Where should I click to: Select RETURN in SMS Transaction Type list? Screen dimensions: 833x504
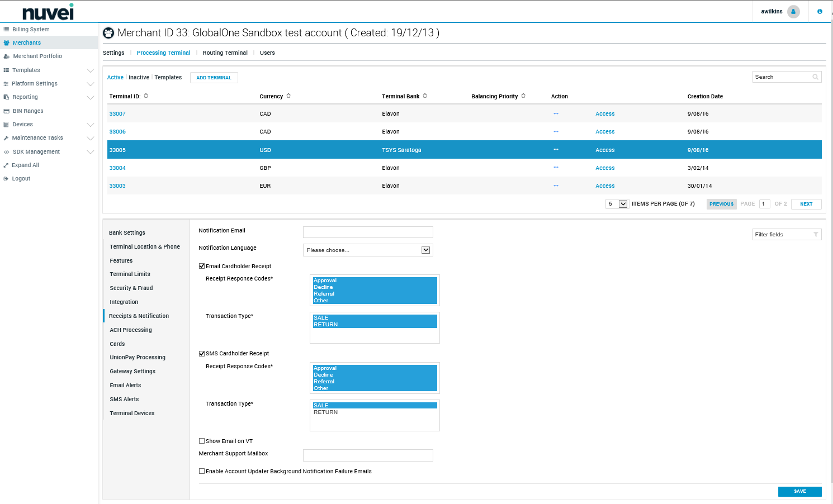(326, 412)
